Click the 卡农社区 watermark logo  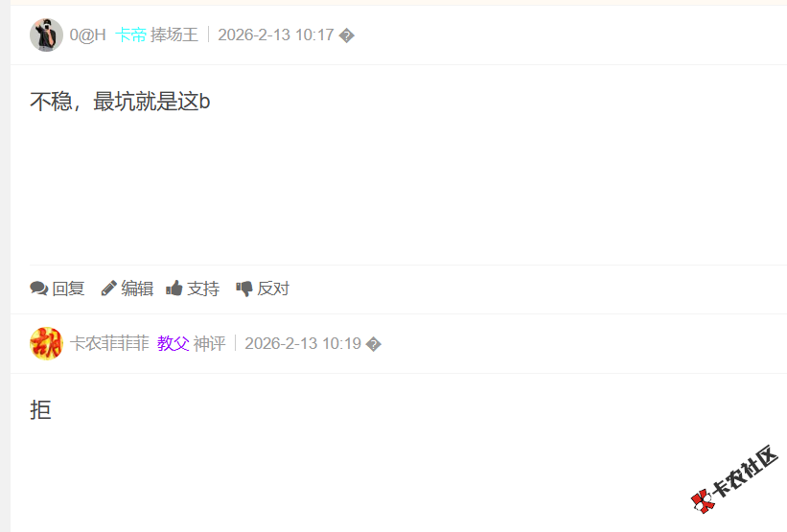(734, 479)
